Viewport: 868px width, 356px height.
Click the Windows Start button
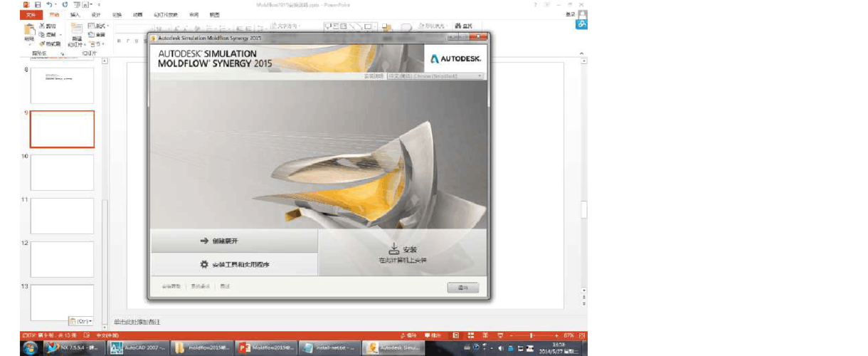click(31, 347)
